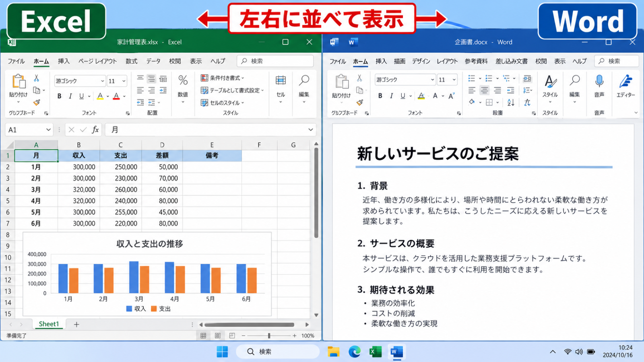Image resolution: width=644 pixels, height=362 pixels.
Task: Click Word's superscript A icon
Action: (x=451, y=96)
